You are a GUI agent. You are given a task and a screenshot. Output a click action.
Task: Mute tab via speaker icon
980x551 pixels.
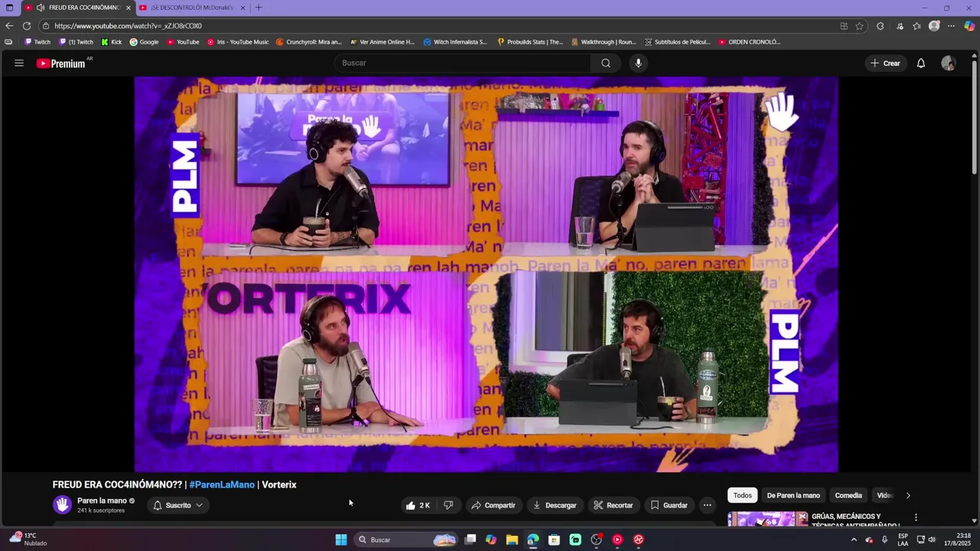[x=40, y=8]
